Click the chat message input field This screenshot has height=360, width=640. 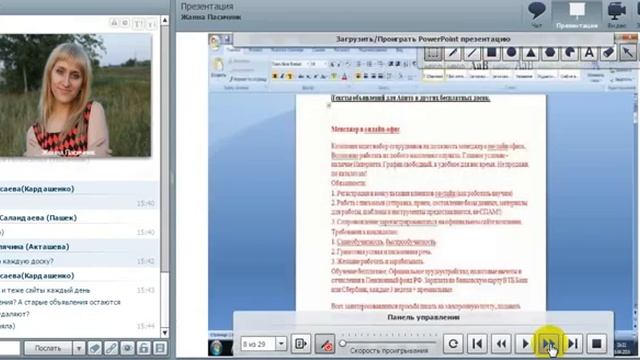(x=10, y=348)
